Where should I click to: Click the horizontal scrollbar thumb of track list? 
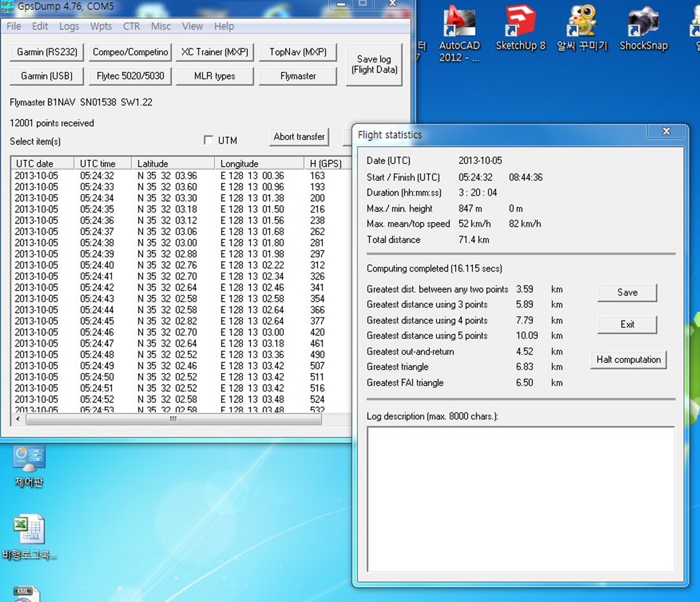coord(173,419)
